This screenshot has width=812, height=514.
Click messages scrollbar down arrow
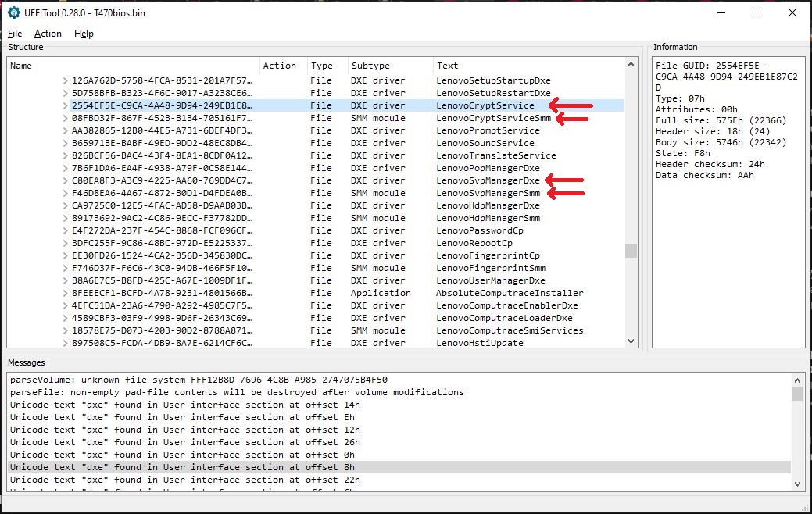797,484
